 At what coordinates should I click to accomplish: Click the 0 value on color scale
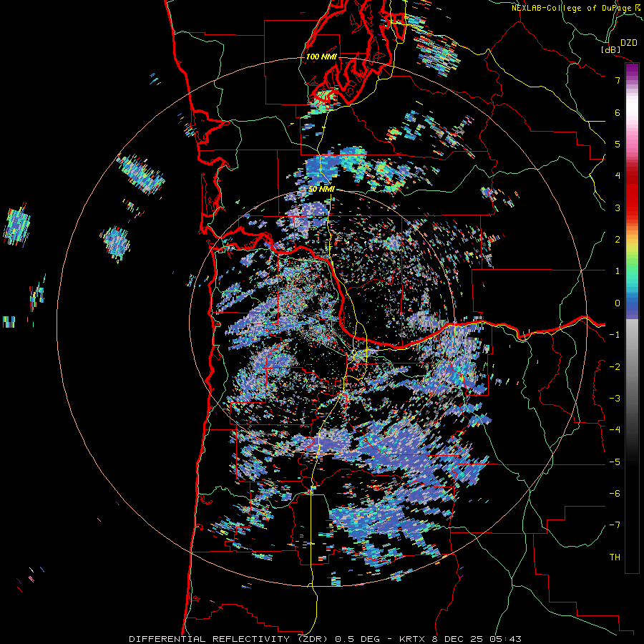pyautogui.click(x=618, y=303)
